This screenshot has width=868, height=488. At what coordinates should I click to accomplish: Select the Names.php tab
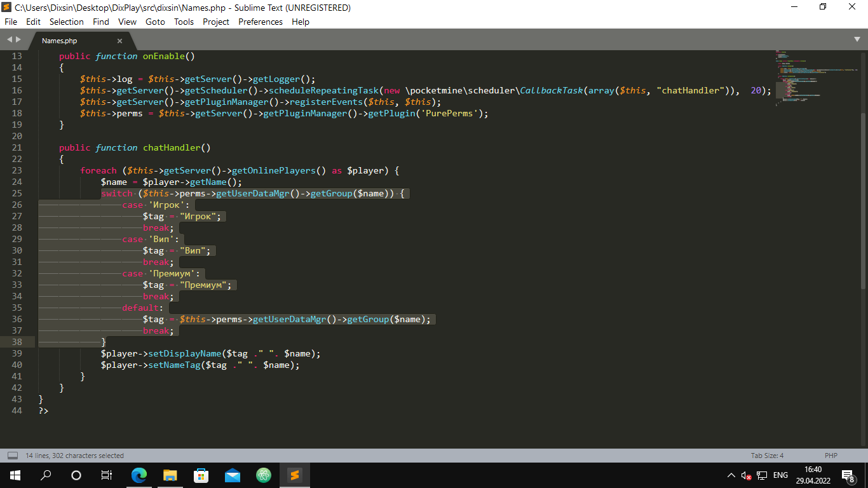(x=60, y=41)
